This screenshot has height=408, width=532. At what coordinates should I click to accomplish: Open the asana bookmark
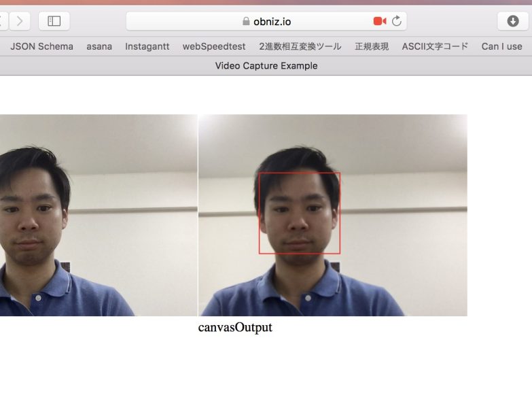click(x=99, y=46)
